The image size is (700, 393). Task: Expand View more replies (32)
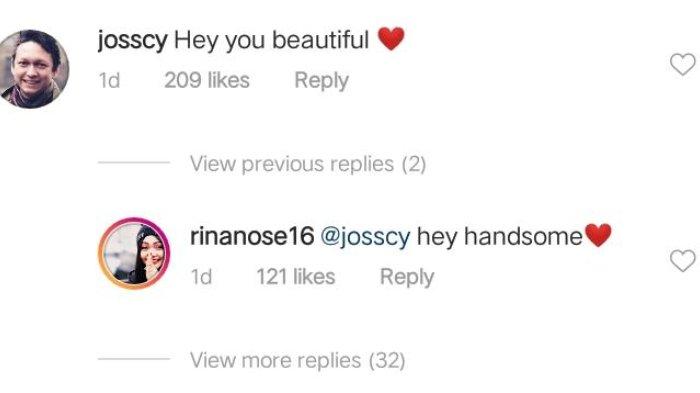coord(297,360)
